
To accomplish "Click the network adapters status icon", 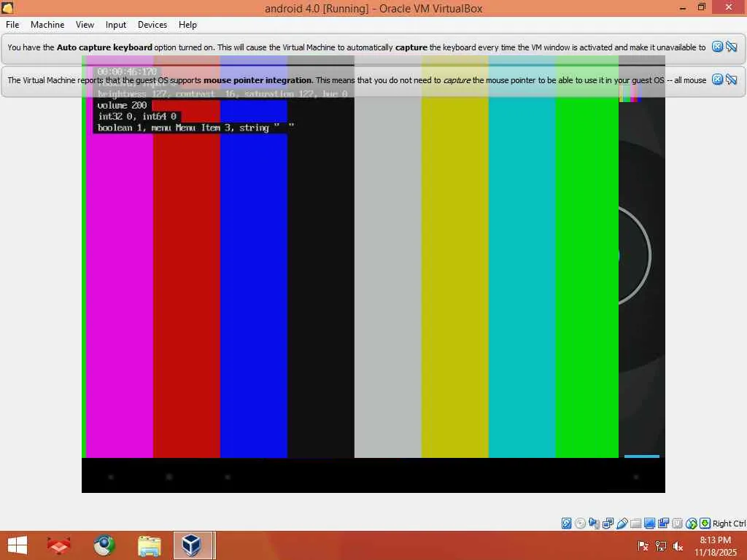I will point(608,524).
